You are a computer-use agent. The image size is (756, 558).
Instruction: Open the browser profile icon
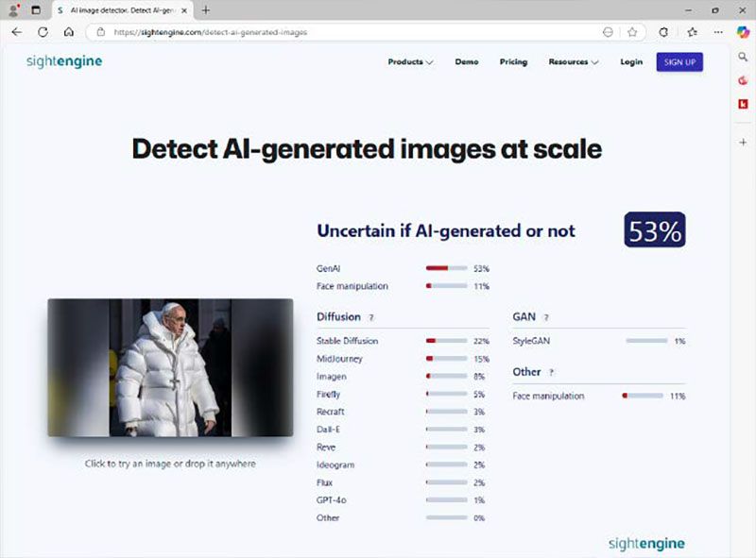click(14, 9)
